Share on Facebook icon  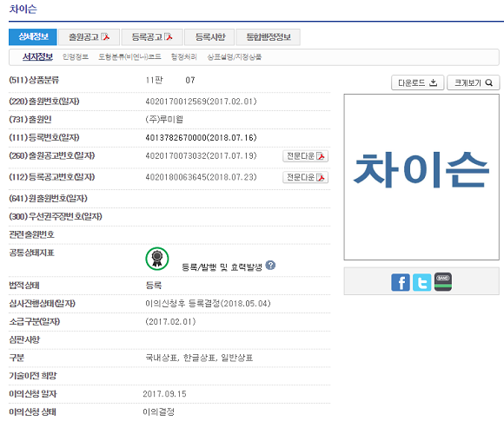[x=401, y=283]
